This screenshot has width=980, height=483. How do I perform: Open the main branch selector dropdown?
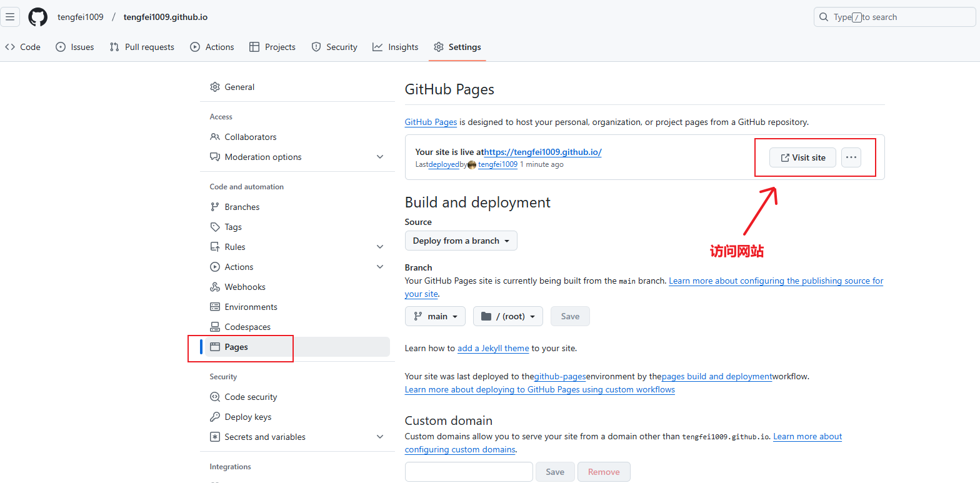click(435, 316)
